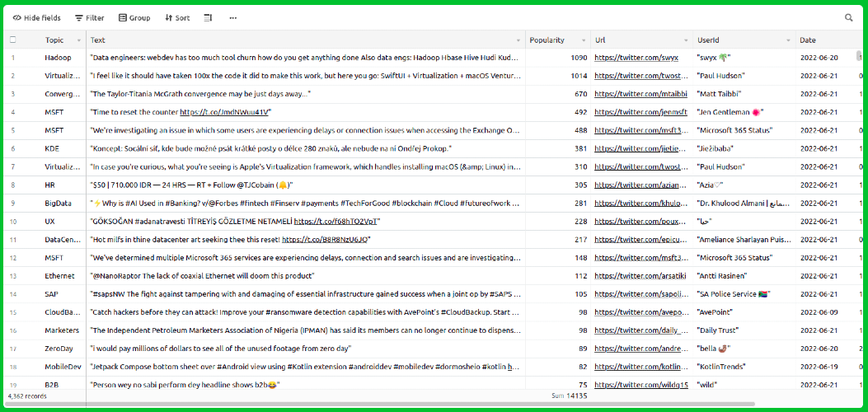
Task: Open the twitter.com/mtaibbi link
Action: tap(641, 94)
